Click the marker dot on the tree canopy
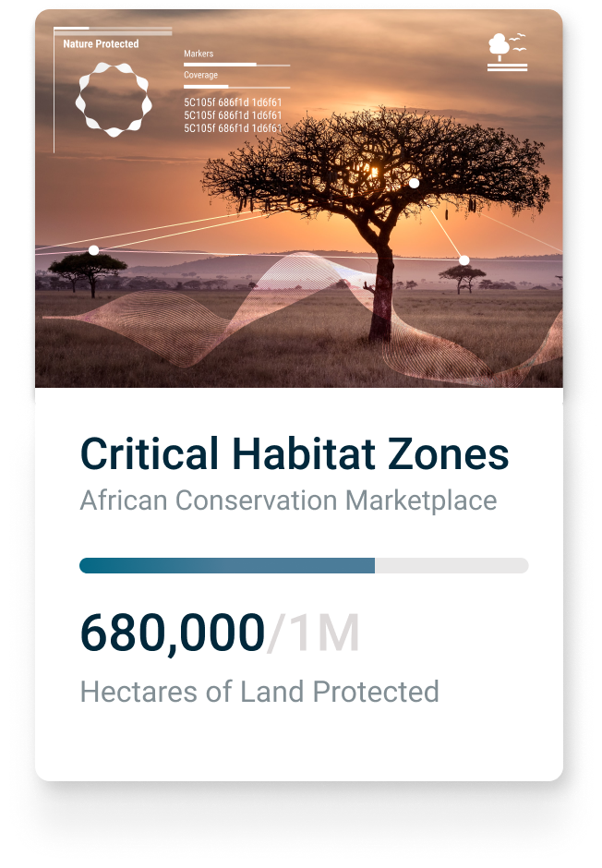 tap(415, 184)
